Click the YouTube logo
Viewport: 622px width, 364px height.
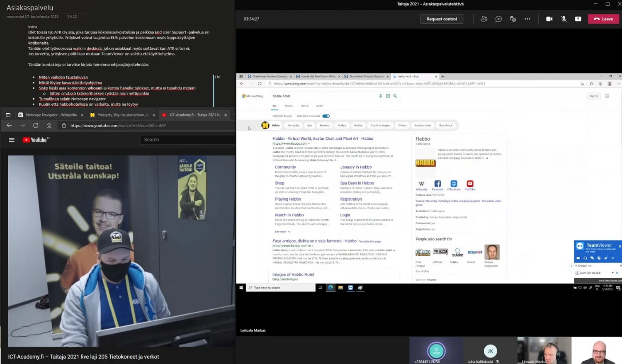[x=36, y=140]
